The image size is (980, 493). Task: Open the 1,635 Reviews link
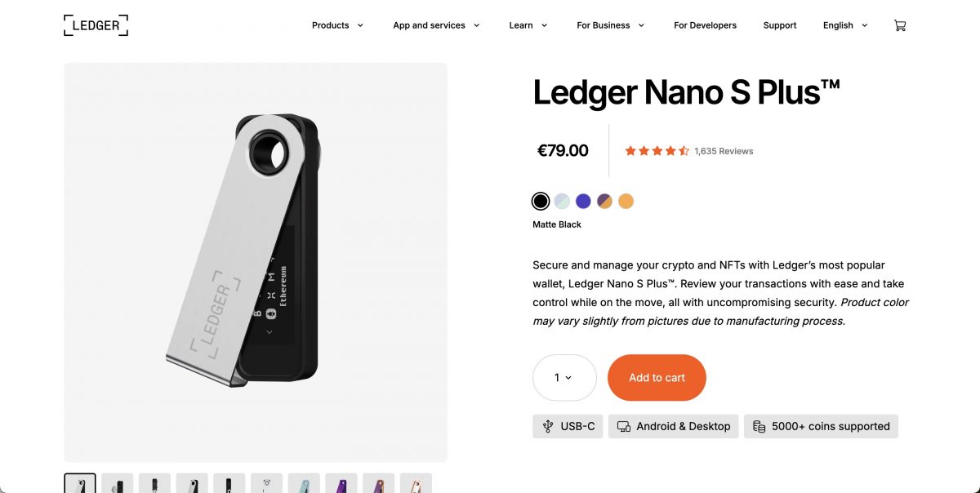click(x=724, y=150)
